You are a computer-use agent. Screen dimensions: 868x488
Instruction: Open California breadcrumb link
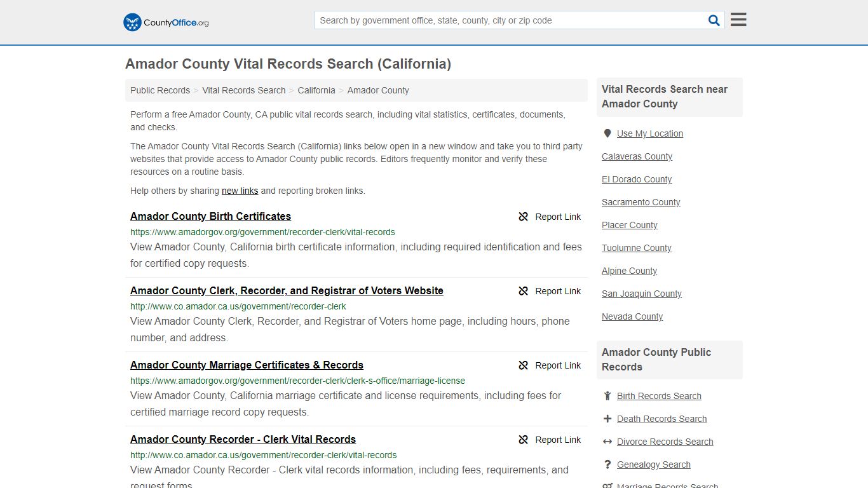316,90
